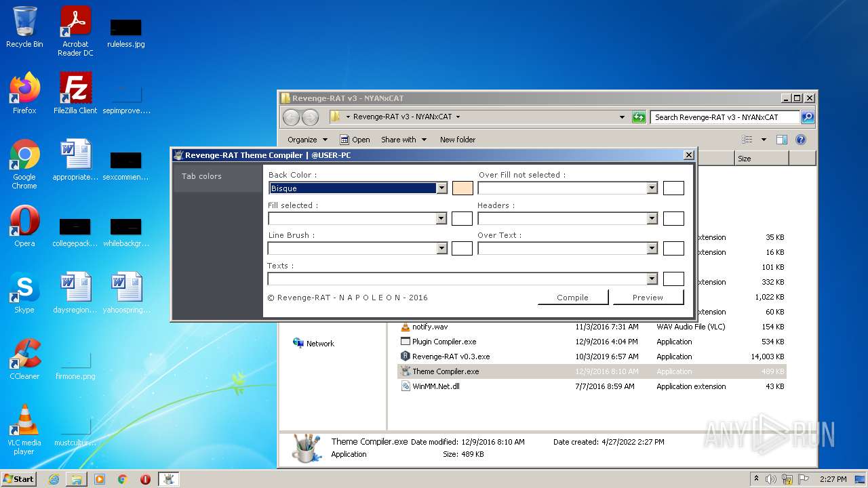The height and width of the screenshot is (488, 868).
Task: Open the Explorer address history dropdown
Action: (622, 117)
